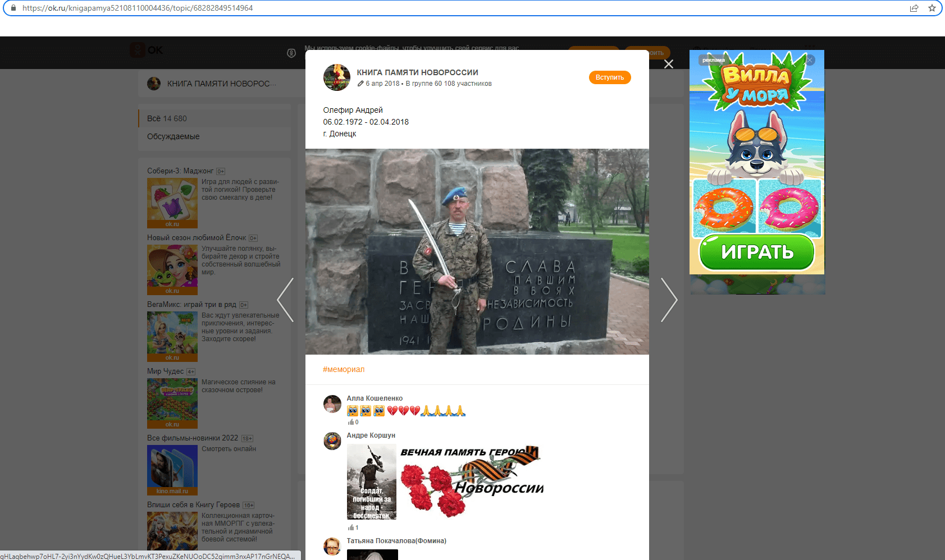This screenshot has height=560, width=945.
Task: Select the Обсуждаемые tab
Action: [x=214, y=136]
